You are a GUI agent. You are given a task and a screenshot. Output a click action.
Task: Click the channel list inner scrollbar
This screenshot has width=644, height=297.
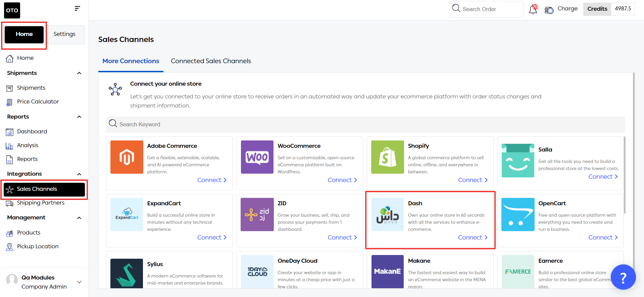point(625,175)
